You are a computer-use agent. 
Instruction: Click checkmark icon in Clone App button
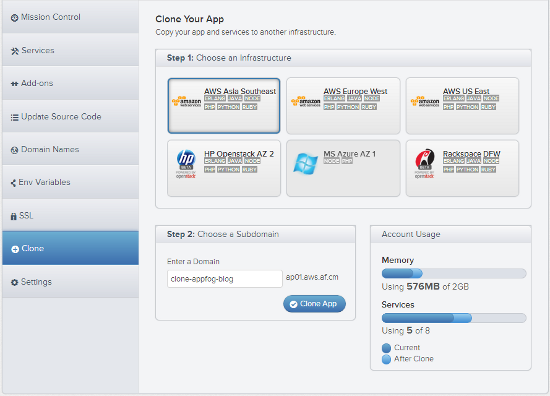[294, 304]
